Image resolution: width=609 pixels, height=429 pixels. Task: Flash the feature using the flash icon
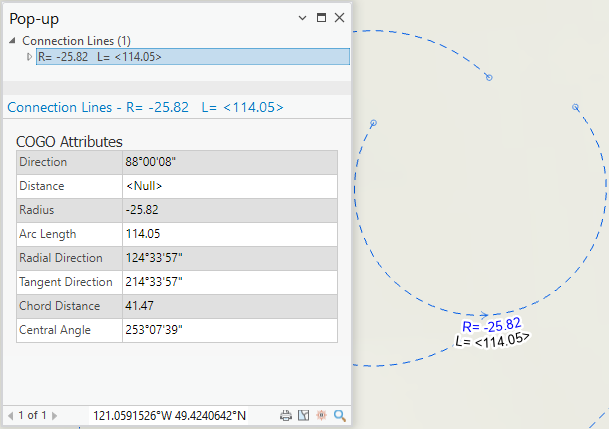coord(321,415)
